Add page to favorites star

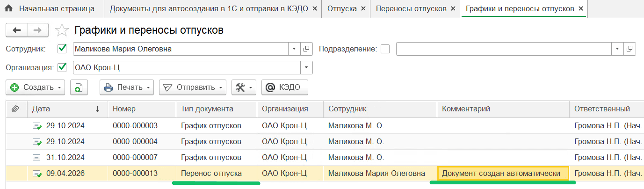(x=62, y=30)
